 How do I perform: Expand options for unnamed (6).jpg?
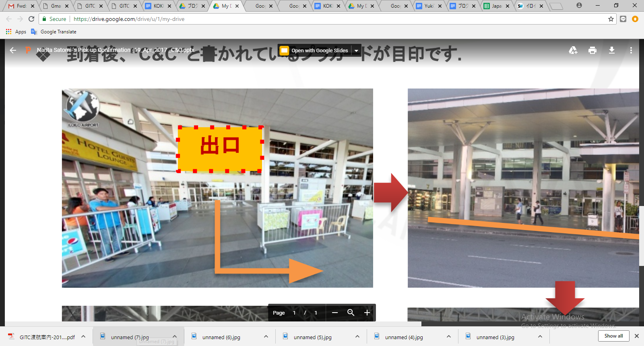pos(266,336)
